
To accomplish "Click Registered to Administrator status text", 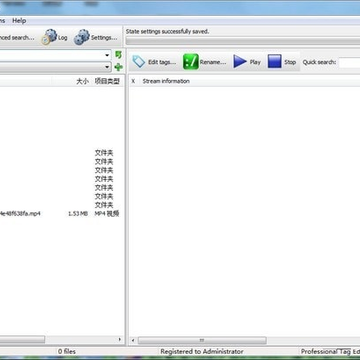I will pyautogui.click(x=202, y=351).
